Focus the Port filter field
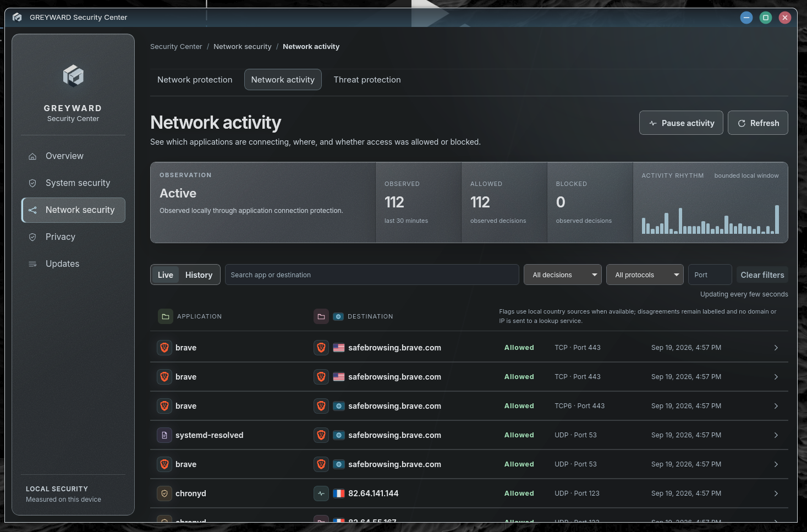The width and height of the screenshot is (807, 532). pos(710,275)
